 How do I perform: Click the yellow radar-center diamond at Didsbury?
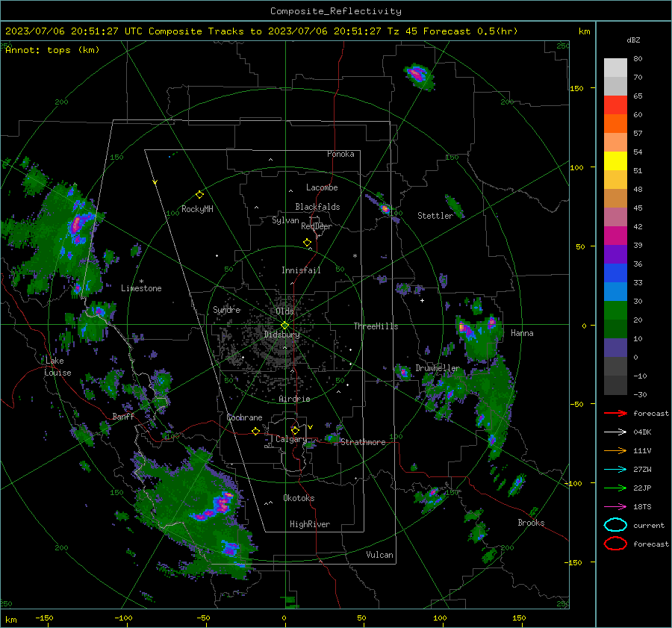point(285,326)
